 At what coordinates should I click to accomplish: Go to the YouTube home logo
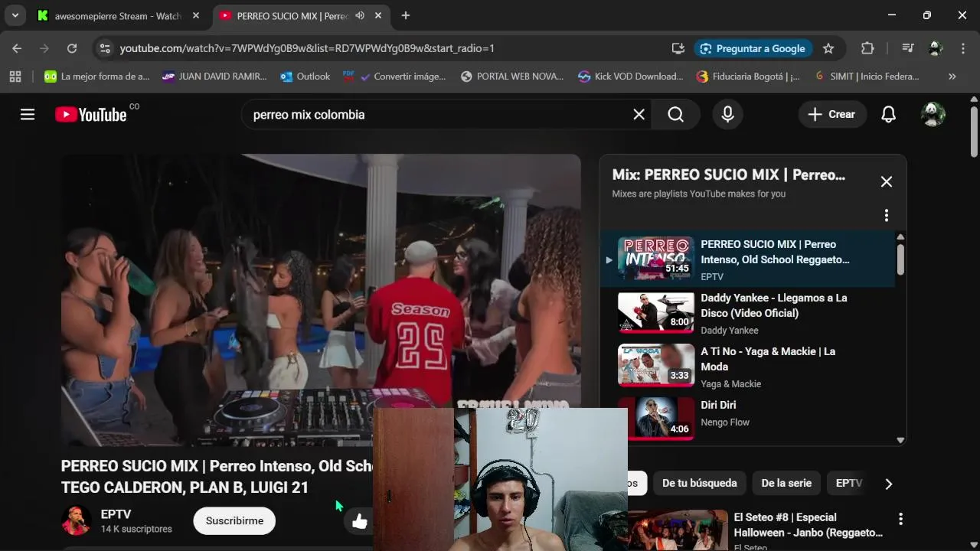click(x=91, y=115)
